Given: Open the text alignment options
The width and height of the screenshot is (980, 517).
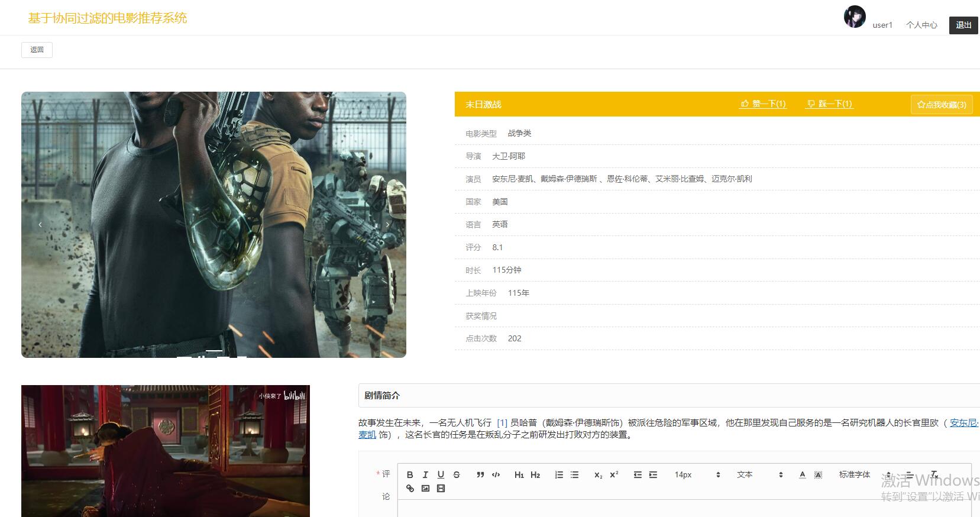Looking at the screenshot, I should (x=910, y=474).
